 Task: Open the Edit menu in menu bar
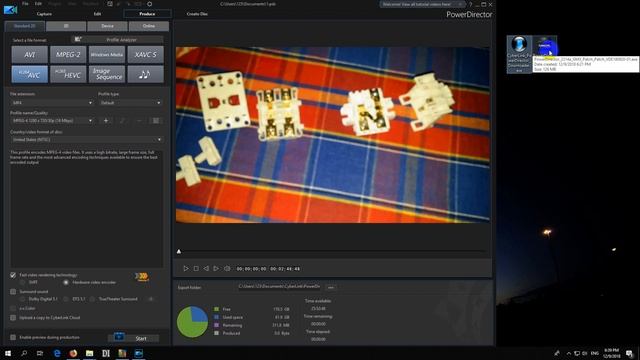pyautogui.click(x=38, y=4)
